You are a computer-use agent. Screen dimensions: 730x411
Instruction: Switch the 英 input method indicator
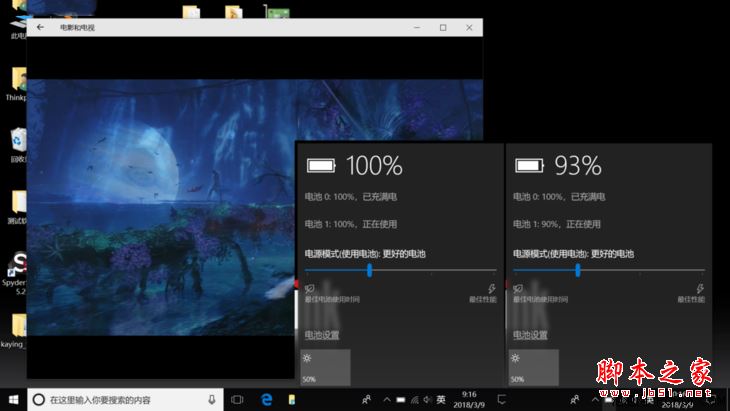click(441, 400)
